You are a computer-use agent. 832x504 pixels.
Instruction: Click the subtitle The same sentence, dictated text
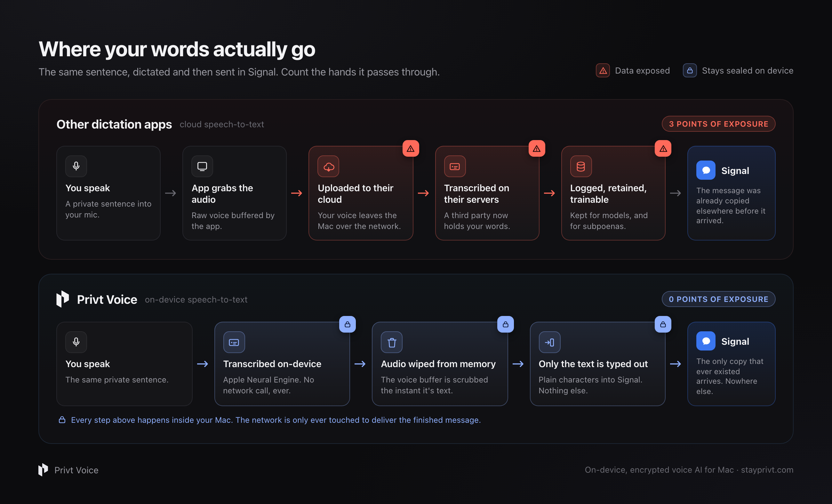point(239,72)
